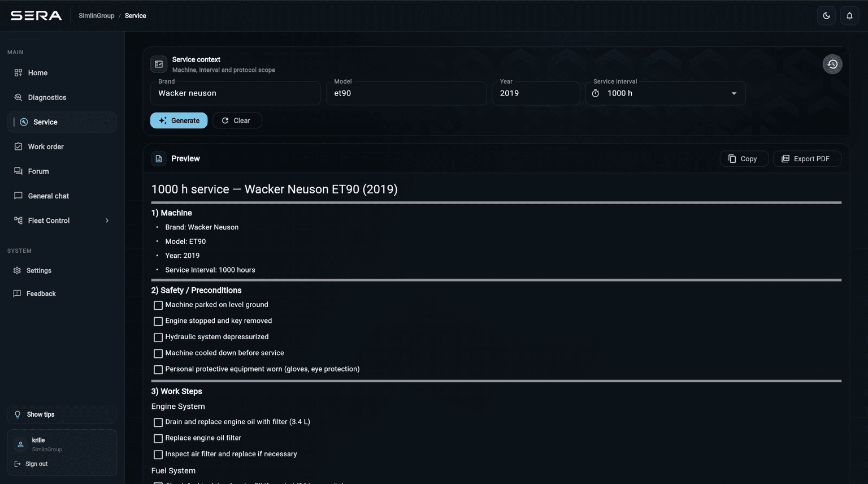Open General chat page
The width and height of the screenshot is (868, 484).
(62, 196)
